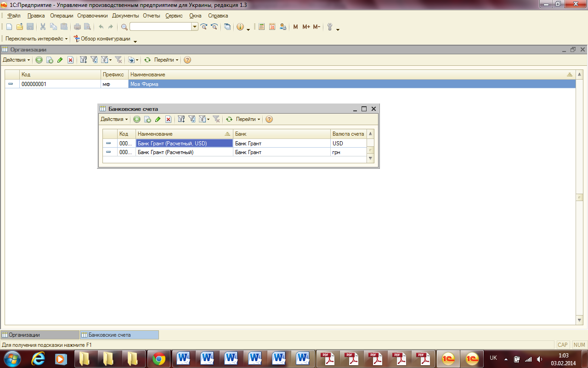Image resolution: width=588 pixels, height=368 pixels.
Task: Open Internet Explorer from taskbar
Action: pyautogui.click(x=39, y=359)
